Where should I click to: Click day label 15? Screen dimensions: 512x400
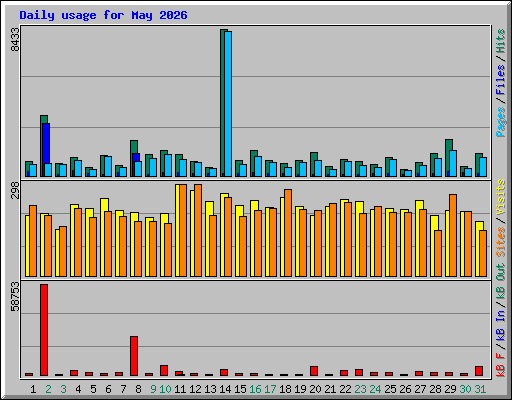(x=240, y=389)
